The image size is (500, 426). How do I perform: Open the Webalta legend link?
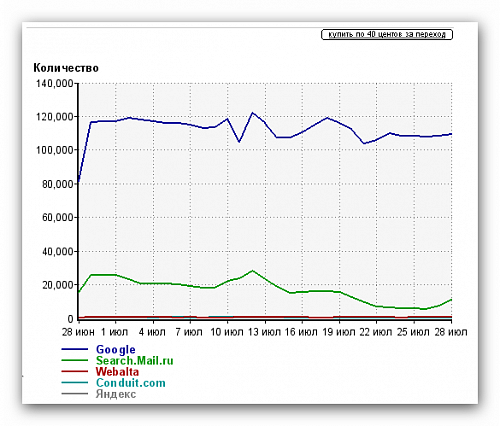tap(117, 372)
